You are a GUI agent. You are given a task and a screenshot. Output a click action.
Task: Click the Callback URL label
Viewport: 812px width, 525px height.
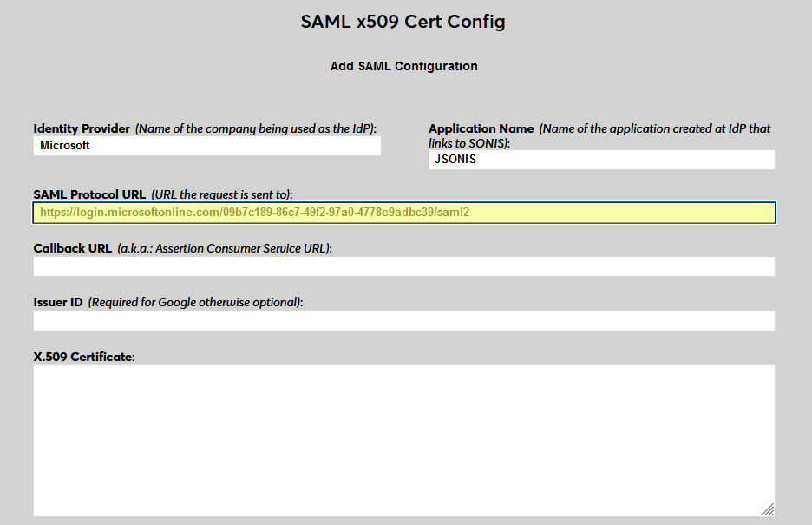point(71,248)
